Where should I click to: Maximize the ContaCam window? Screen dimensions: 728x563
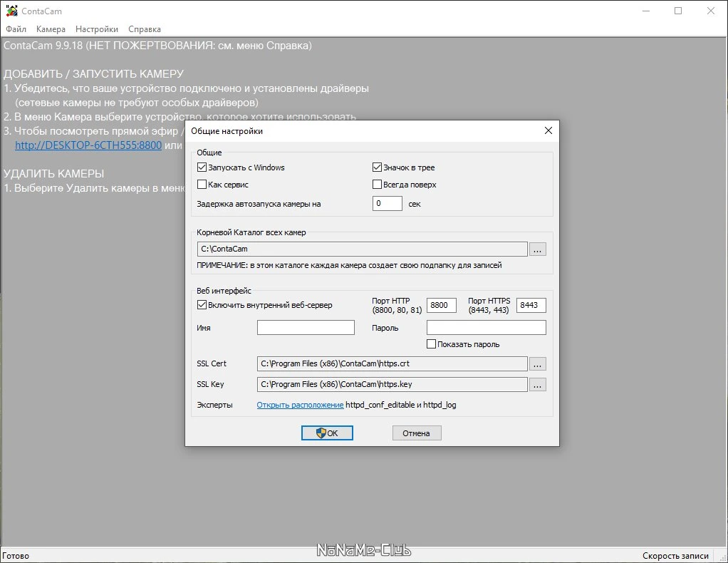(678, 11)
